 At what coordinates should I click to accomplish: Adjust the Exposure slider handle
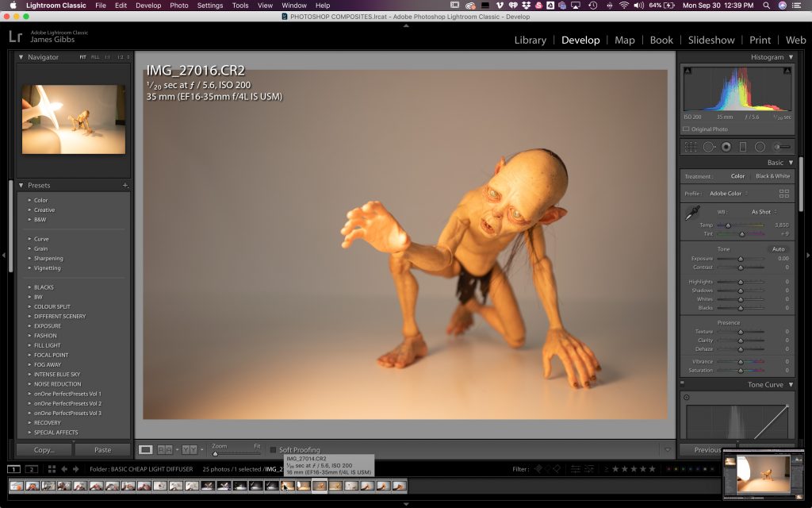click(x=741, y=259)
